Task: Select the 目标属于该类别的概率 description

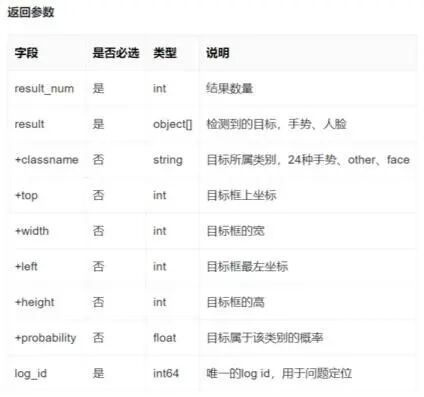Action: 265,338
